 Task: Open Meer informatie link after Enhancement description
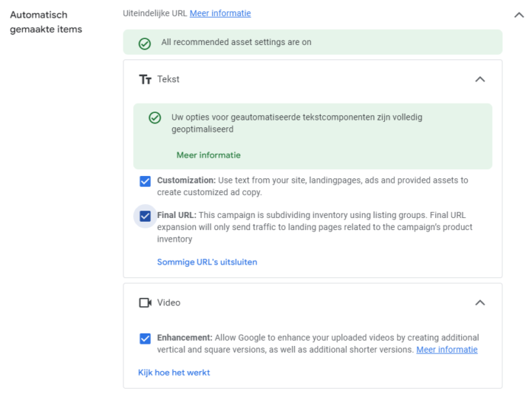point(447,350)
